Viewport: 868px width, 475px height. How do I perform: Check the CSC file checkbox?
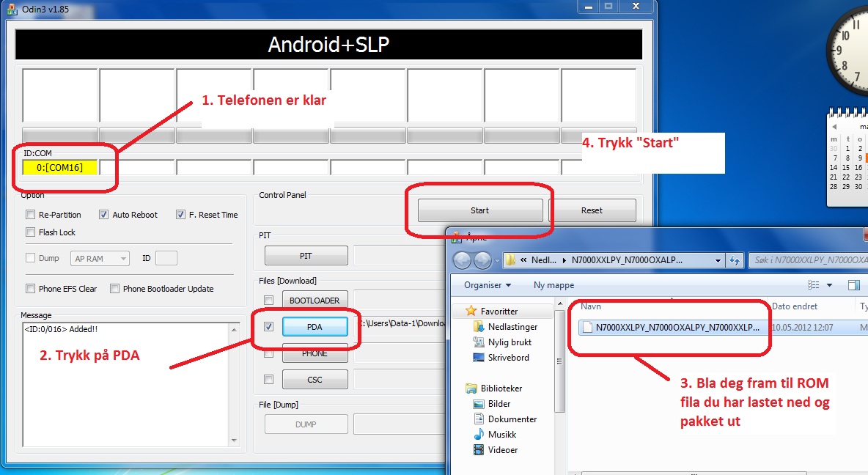click(268, 380)
